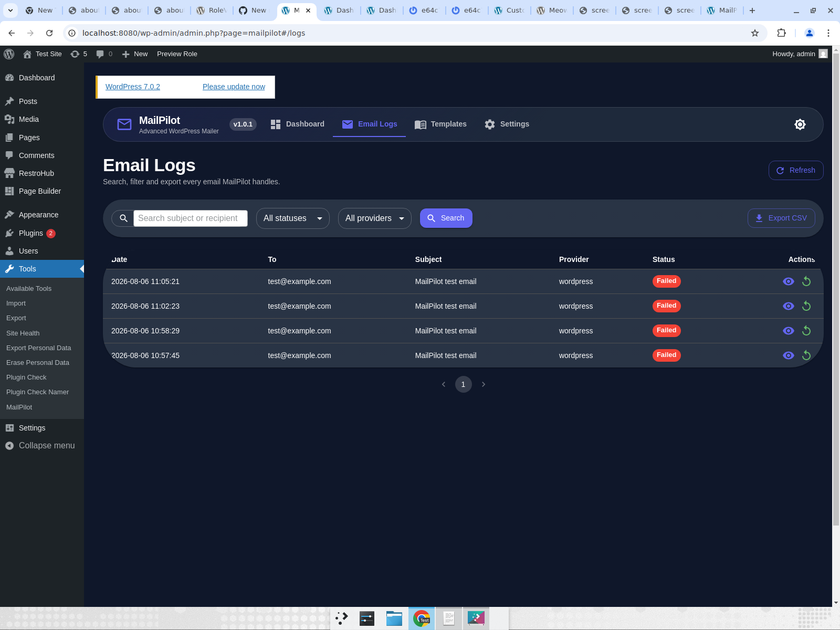This screenshot has height=630, width=840.
Task: Open Chrome from the taskbar
Action: [422, 618]
